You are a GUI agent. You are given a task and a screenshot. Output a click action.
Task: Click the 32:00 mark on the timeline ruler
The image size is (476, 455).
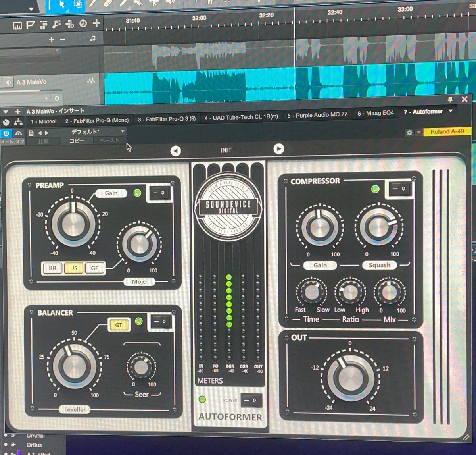coord(199,18)
